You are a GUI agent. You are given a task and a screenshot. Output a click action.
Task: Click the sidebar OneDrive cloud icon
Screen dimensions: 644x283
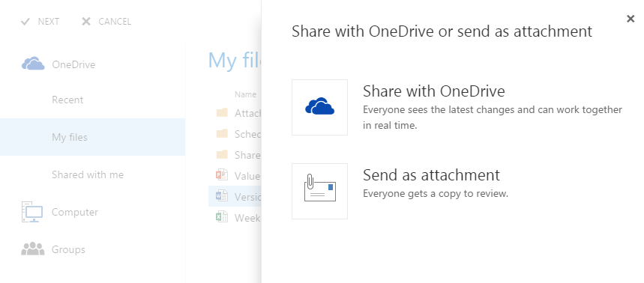(33, 64)
